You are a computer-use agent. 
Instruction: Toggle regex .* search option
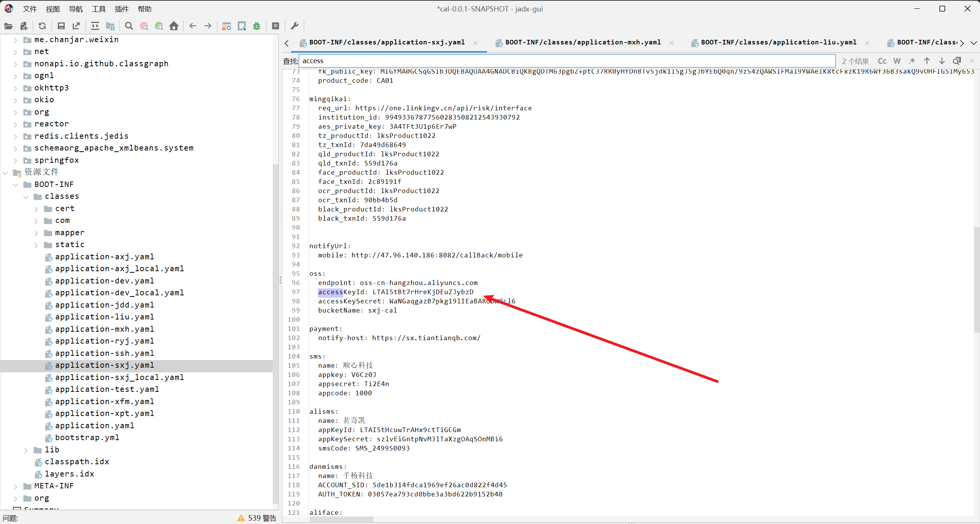coord(912,61)
